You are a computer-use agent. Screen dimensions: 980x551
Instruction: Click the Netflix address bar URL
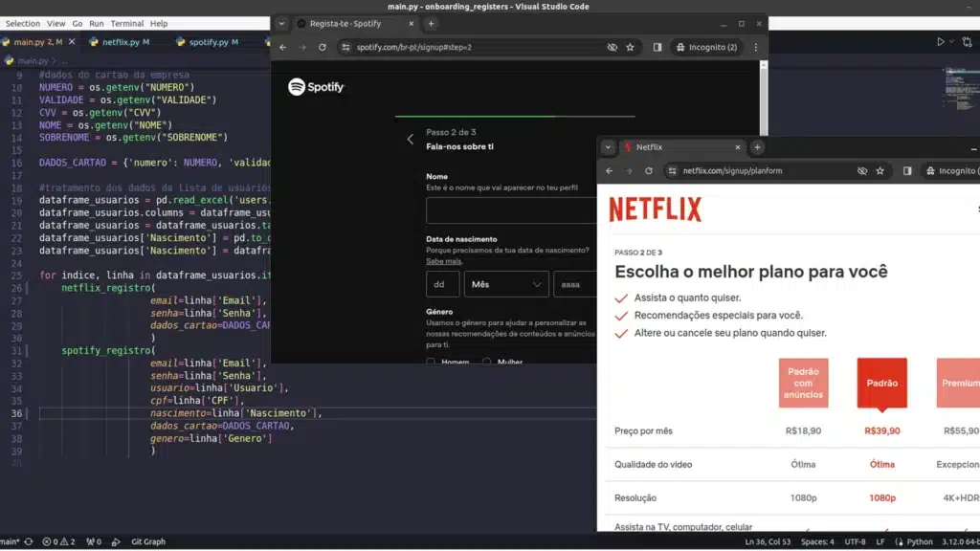tap(732, 171)
